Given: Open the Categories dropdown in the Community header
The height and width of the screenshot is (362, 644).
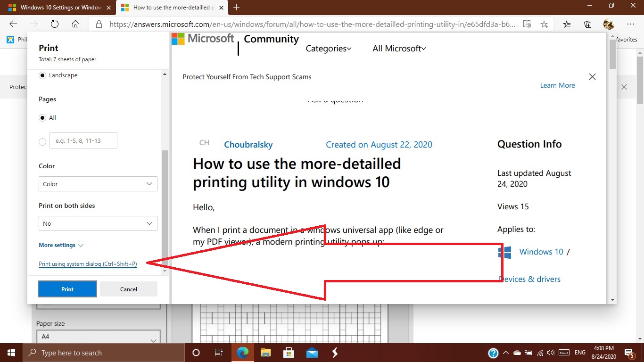Looking at the screenshot, I should tap(329, 49).
